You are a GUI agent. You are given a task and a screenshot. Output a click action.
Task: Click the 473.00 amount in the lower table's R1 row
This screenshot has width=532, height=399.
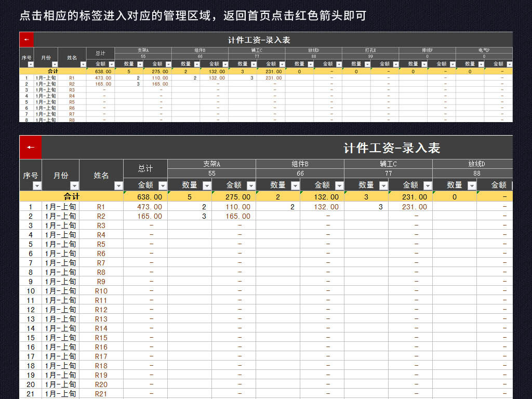(150, 207)
